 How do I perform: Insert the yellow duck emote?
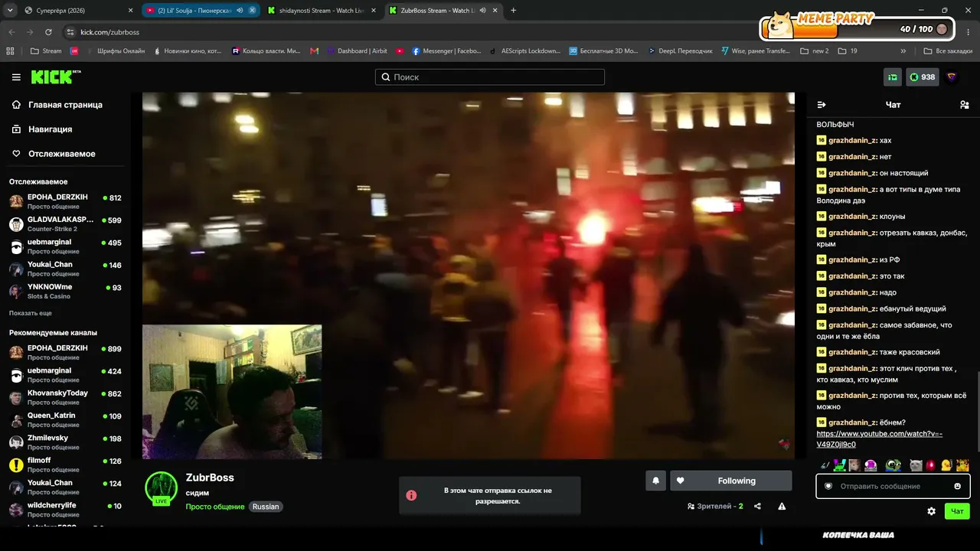946,465
